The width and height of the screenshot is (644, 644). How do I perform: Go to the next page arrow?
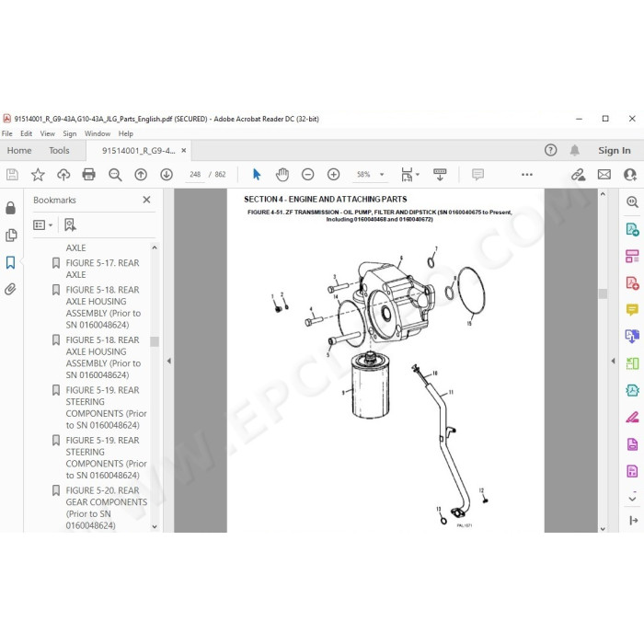pyautogui.click(x=167, y=175)
